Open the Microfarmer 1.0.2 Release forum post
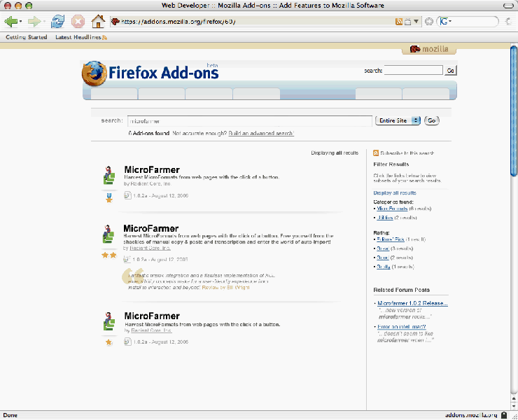Image resolution: width=518 pixels, height=420 pixels. coord(412,303)
